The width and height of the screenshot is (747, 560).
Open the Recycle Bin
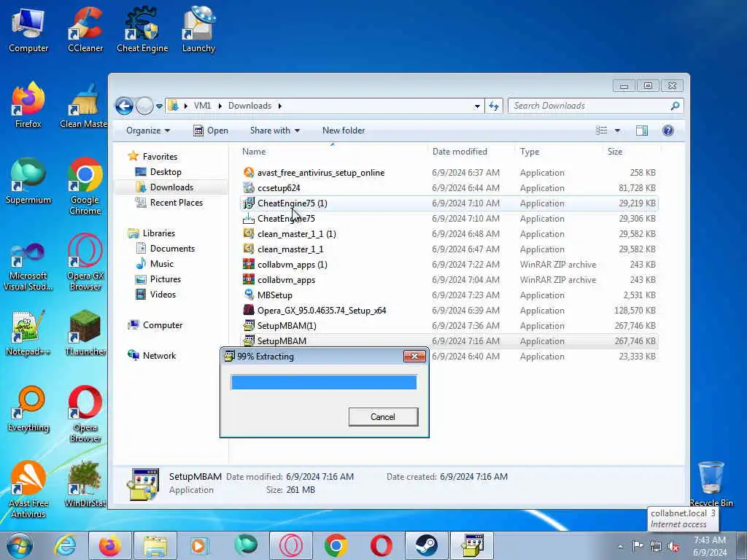tap(711, 484)
